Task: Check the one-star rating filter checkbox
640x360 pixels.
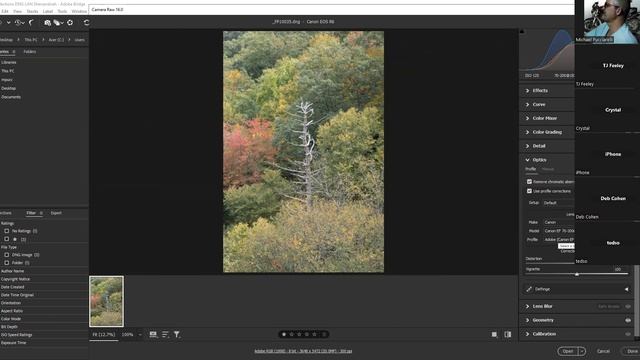Action: tap(7, 239)
